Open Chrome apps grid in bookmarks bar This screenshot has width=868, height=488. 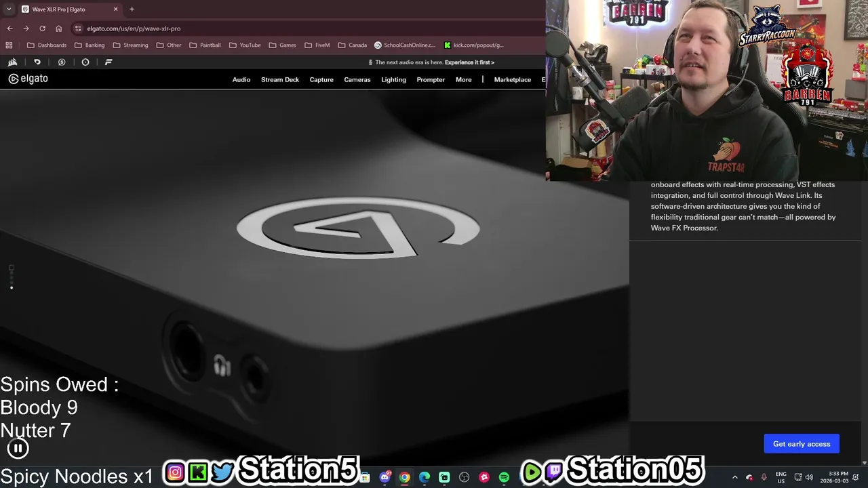pos(9,45)
